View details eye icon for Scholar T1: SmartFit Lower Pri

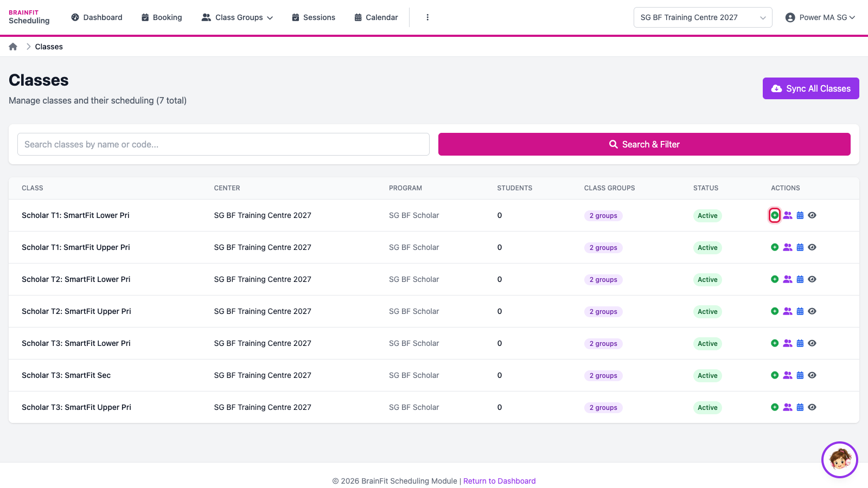tap(812, 215)
